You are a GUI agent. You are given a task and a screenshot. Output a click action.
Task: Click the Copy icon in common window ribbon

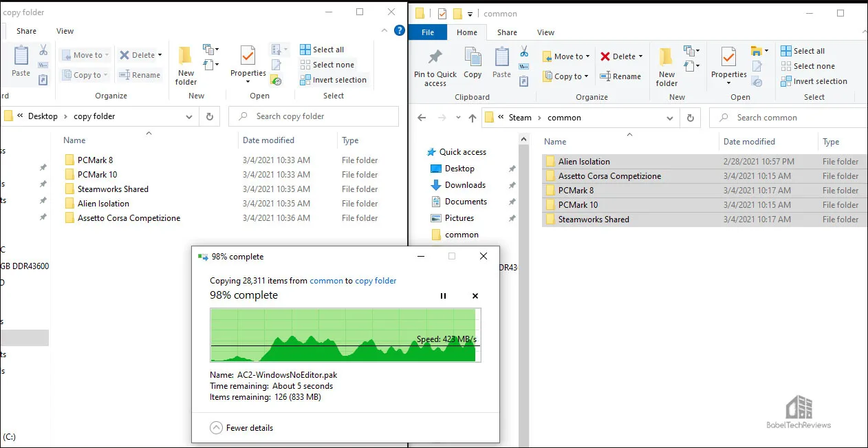[473, 63]
